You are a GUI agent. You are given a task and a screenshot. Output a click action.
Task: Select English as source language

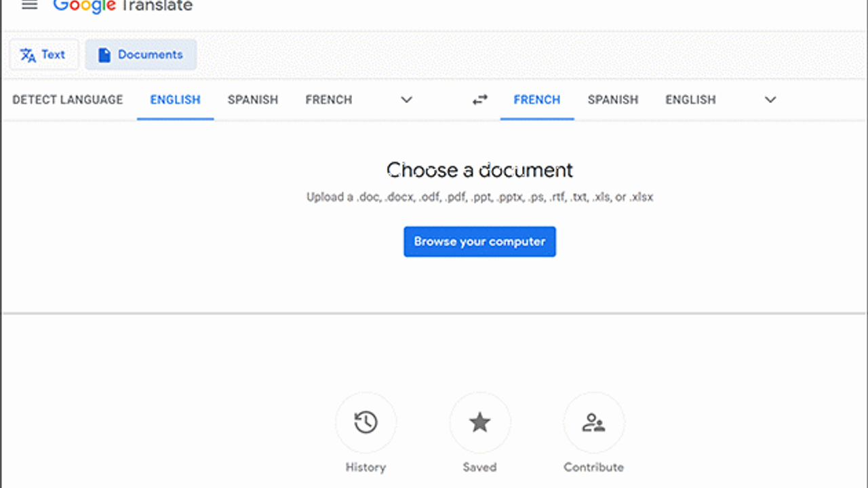coord(175,100)
